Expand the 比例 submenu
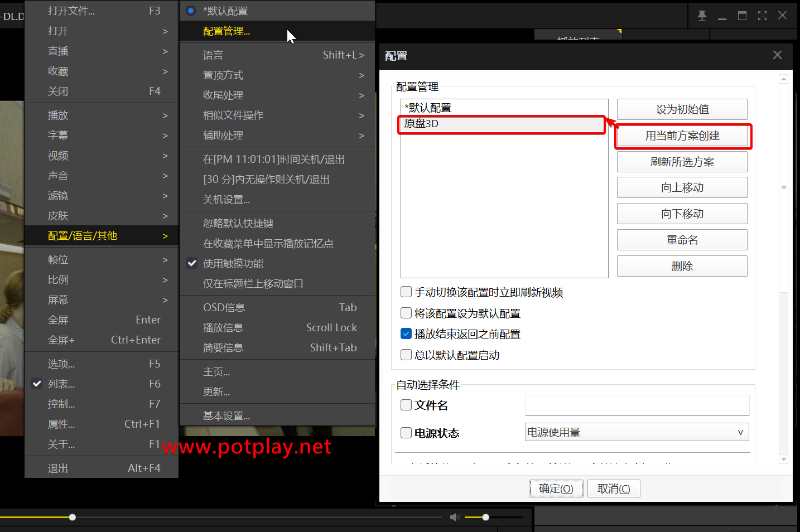 (102, 280)
